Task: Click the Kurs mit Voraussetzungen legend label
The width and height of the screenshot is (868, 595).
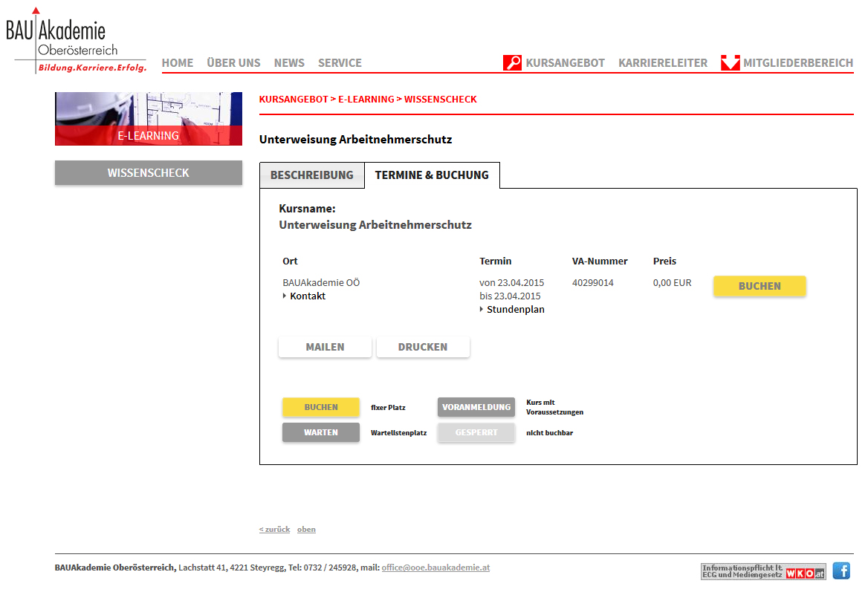Action: coord(554,407)
